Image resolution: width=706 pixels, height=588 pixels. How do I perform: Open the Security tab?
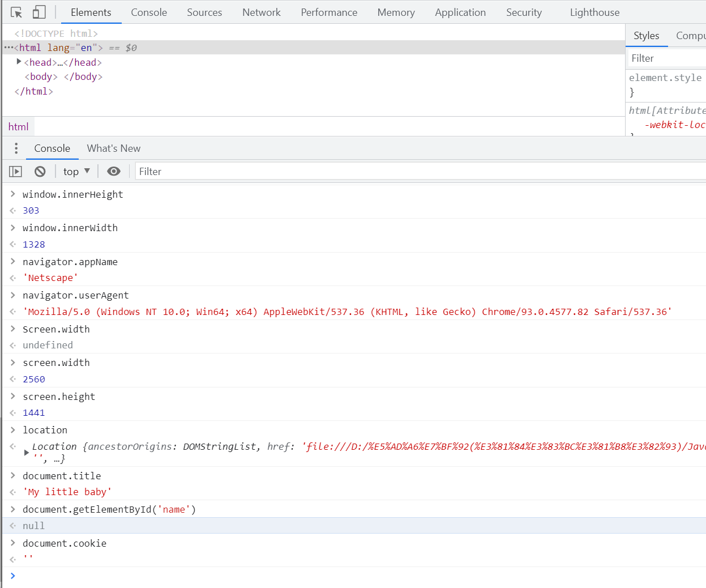524,12
